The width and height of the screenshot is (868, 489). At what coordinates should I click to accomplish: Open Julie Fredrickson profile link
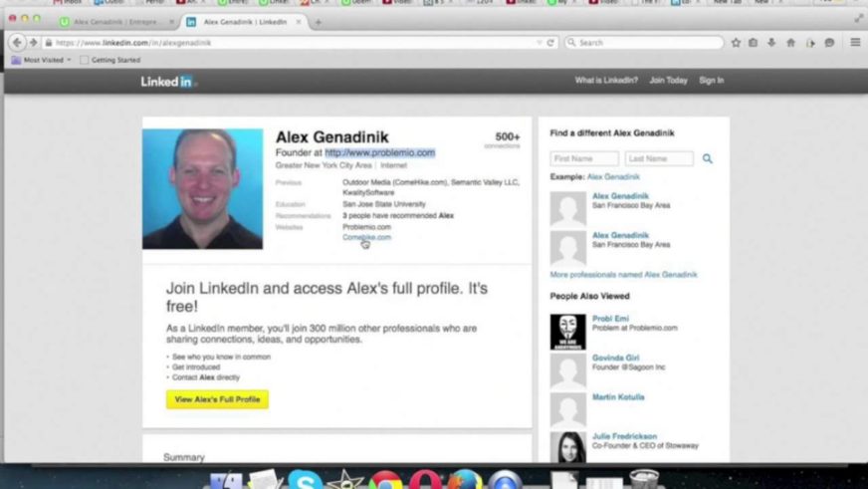click(624, 436)
